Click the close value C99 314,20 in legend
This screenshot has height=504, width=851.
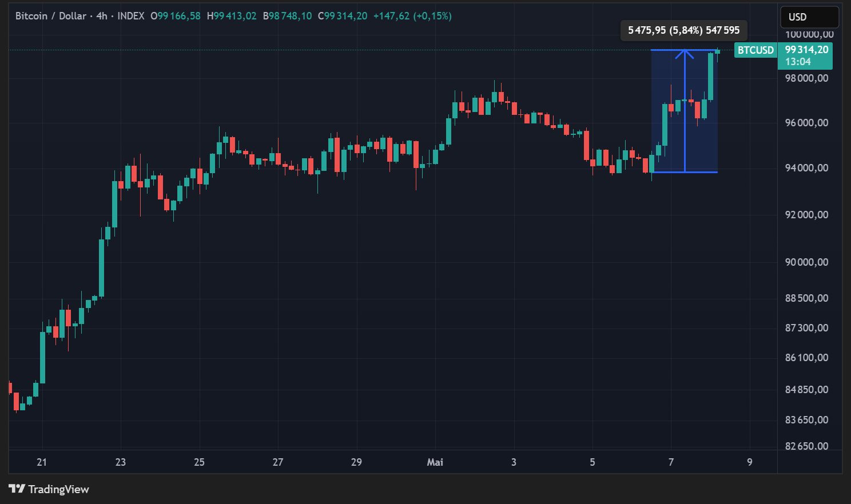[343, 16]
